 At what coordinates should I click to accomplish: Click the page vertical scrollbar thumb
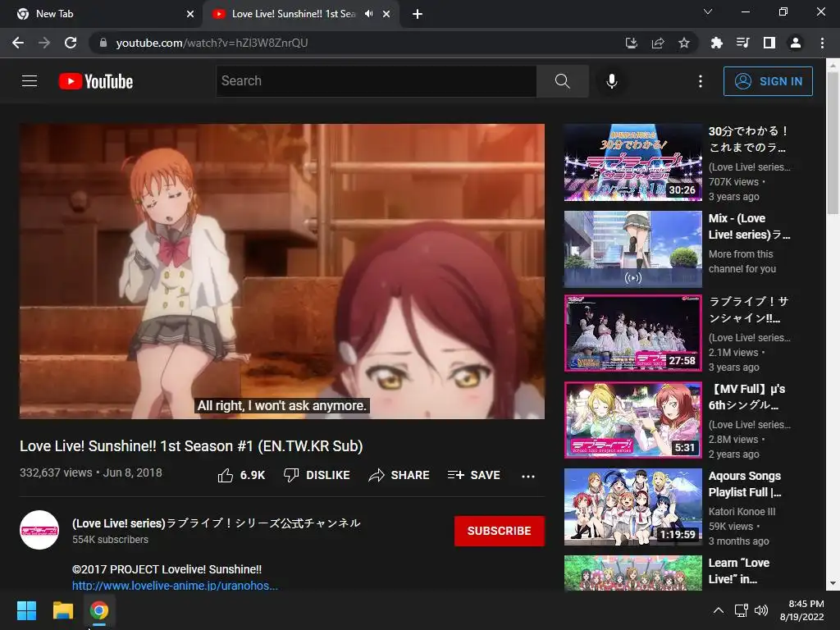tap(833, 143)
